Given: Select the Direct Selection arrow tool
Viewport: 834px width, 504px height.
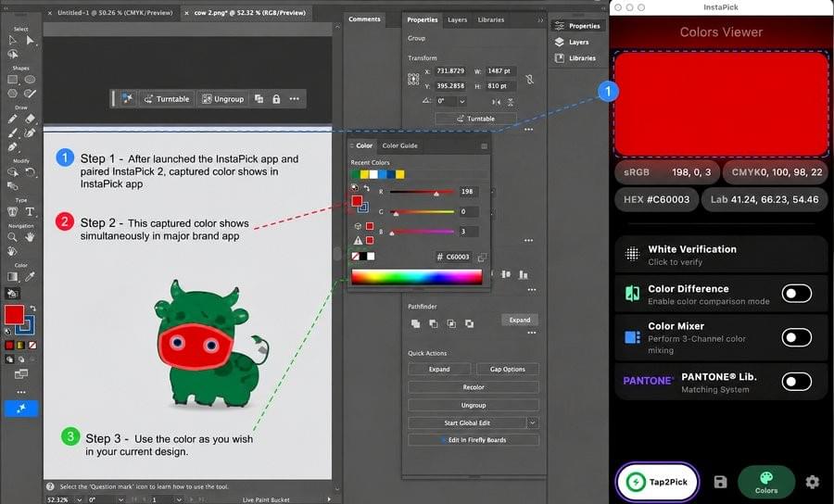Looking at the screenshot, I should [31, 41].
